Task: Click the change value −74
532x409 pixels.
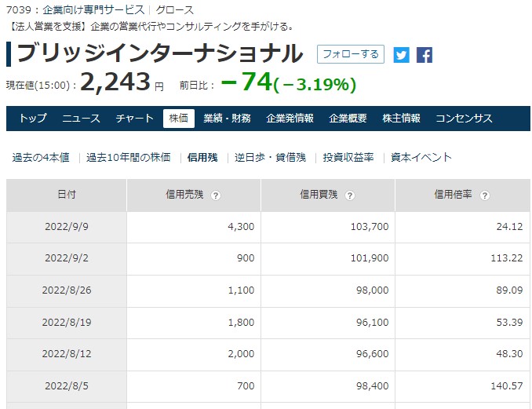Action: (x=246, y=82)
